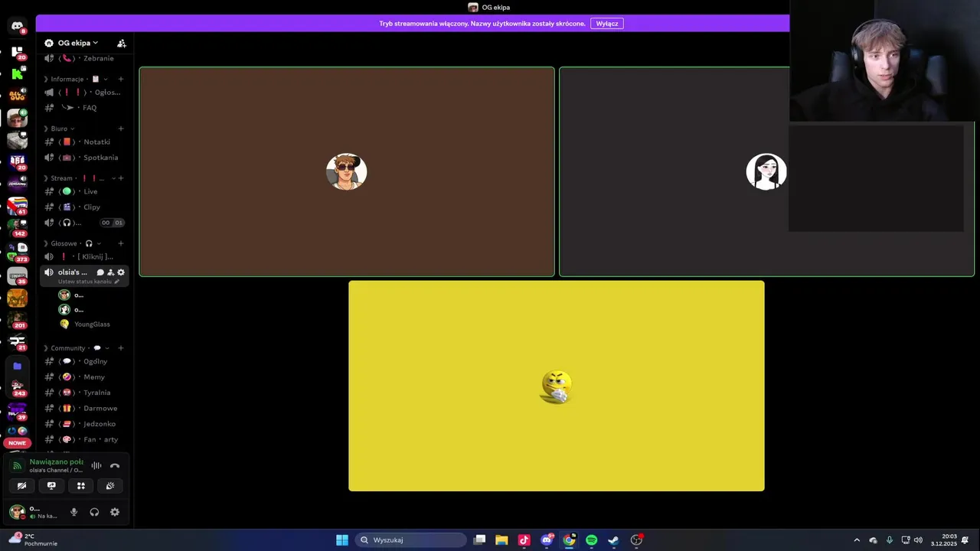Viewport: 980px width, 551px height.
Task: Open the Clipy channel
Action: 84,207
